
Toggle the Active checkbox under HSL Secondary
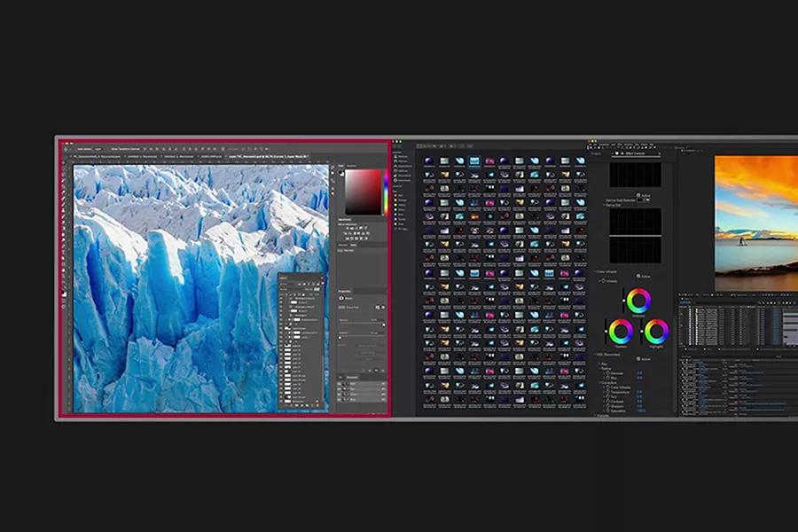point(638,359)
